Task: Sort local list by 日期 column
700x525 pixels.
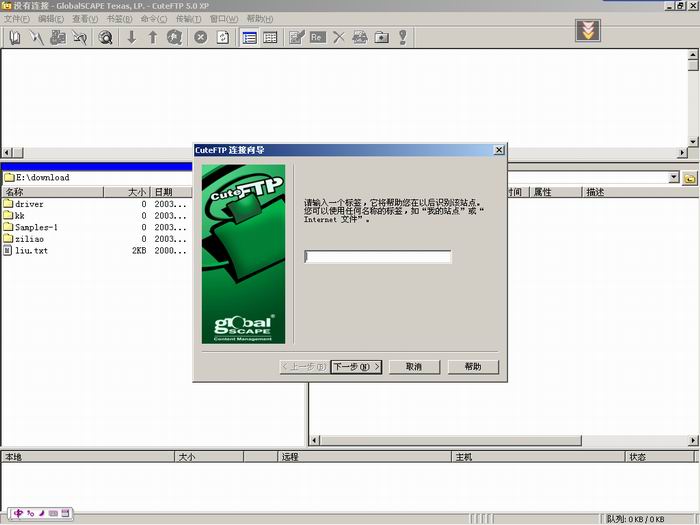Action: click(171, 192)
